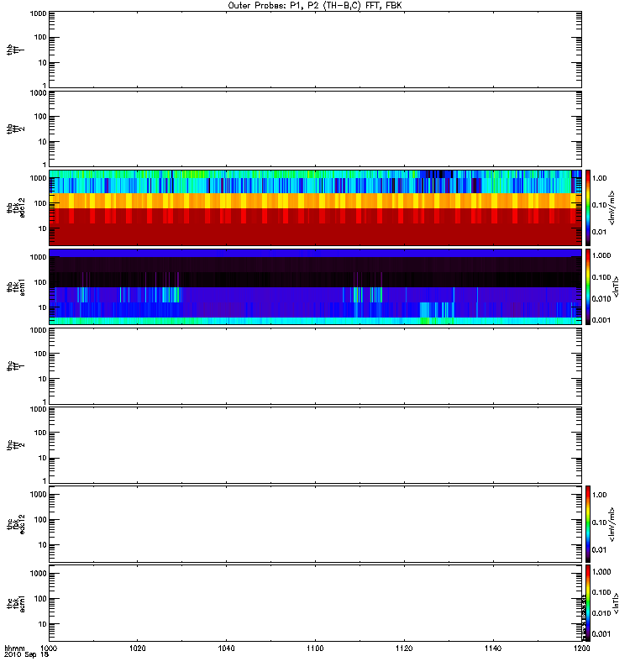Click the 'thc fbk scm1' y-axis title

click(16, 603)
